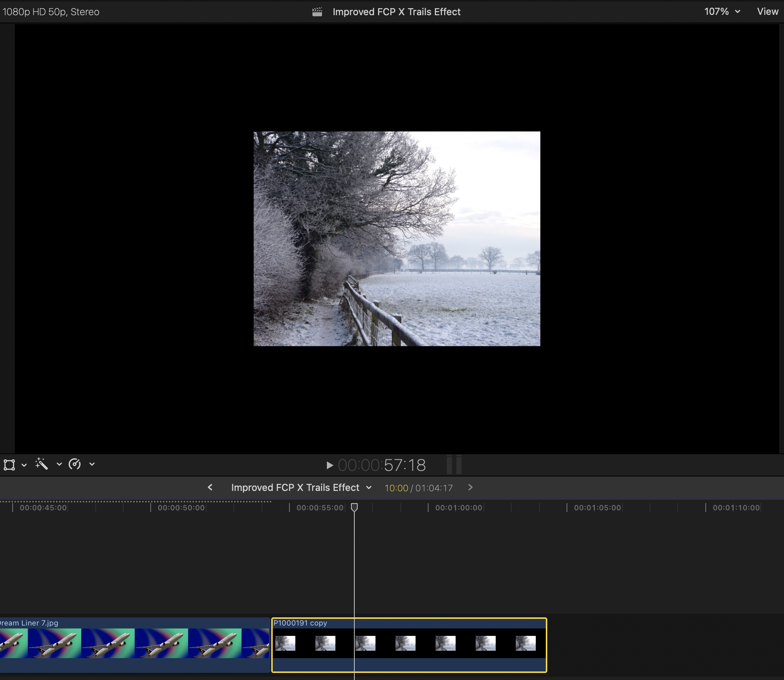Image resolution: width=784 pixels, height=680 pixels.
Task: Click the 00:00:57:18 timecode display
Action: (381, 465)
